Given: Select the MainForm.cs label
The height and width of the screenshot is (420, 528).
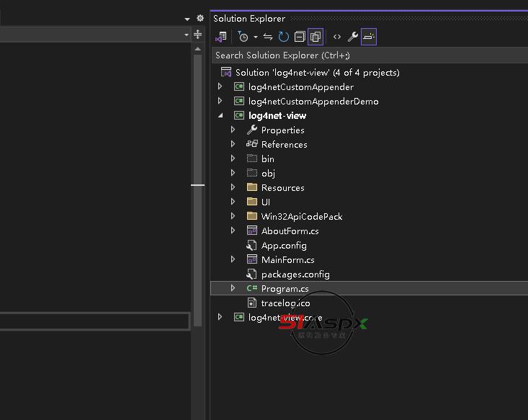Looking at the screenshot, I should tap(288, 260).
